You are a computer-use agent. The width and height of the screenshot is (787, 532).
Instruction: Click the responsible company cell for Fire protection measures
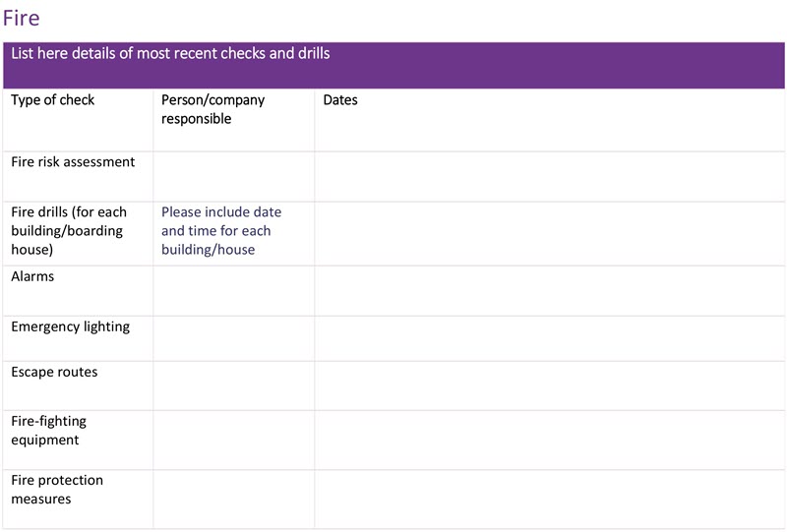[x=233, y=498]
